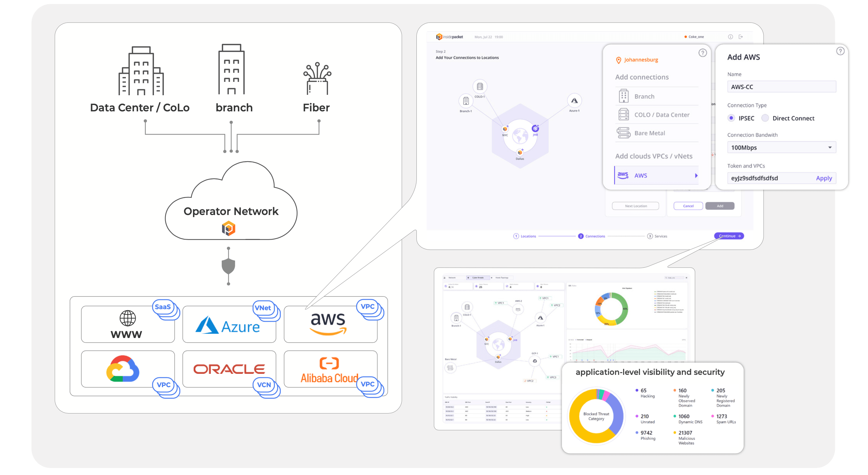
Task: Click the Fiber cable icon
Action: 317,78
